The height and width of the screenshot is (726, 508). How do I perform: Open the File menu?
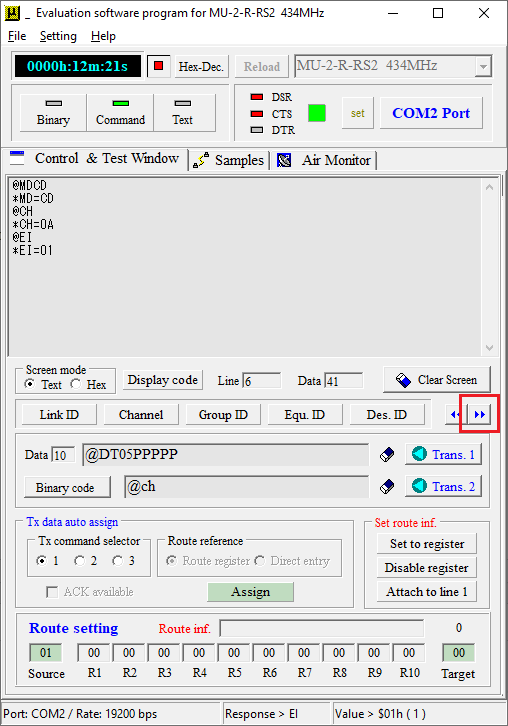coord(17,36)
